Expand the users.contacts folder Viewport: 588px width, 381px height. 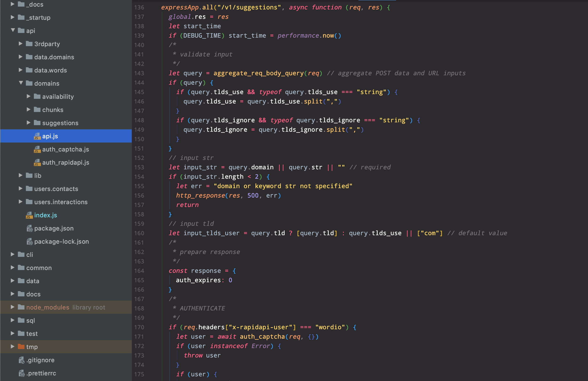[21, 189]
